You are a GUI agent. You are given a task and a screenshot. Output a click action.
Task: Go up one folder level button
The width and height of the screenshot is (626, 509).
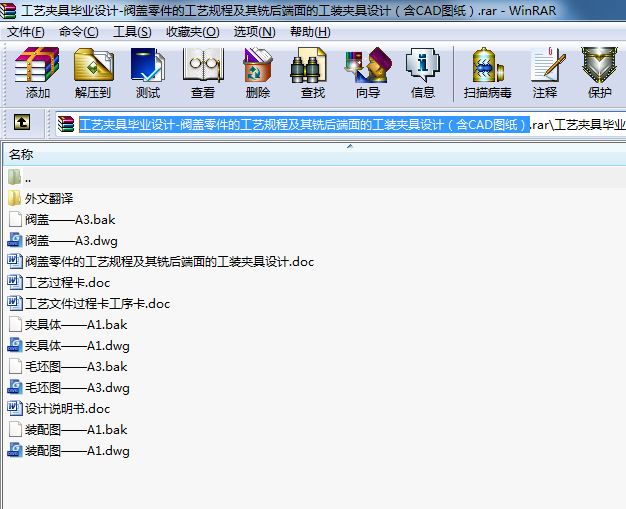click(21, 123)
